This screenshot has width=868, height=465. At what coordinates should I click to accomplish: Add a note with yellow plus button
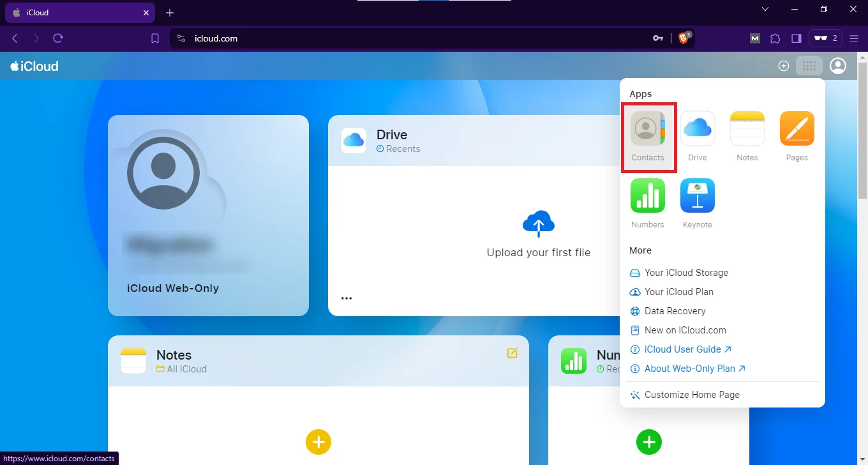point(318,442)
